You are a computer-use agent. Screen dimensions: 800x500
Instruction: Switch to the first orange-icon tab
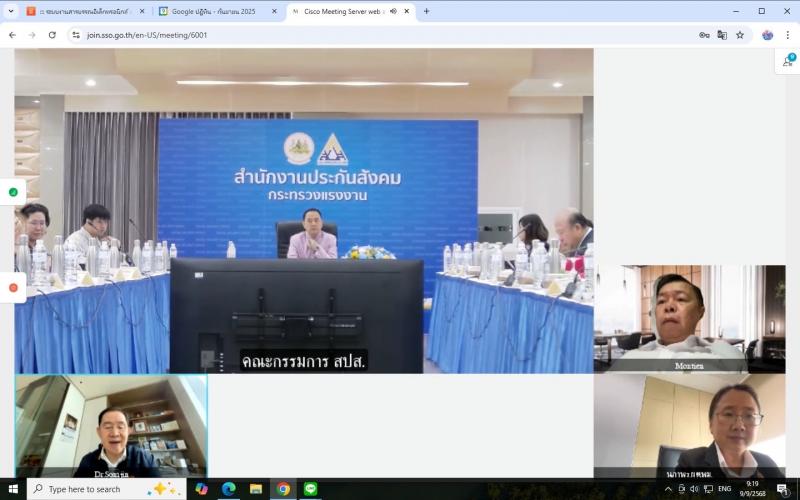(86, 11)
